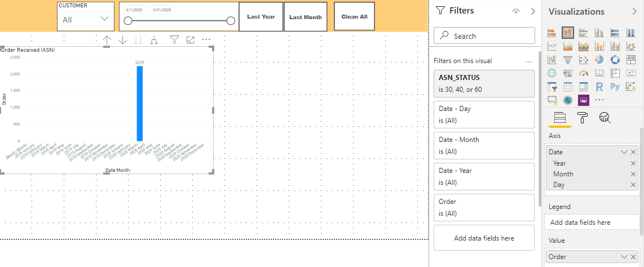Select the KPI visual
The width and height of the screenshot is (644, 267).
(630, 73)
